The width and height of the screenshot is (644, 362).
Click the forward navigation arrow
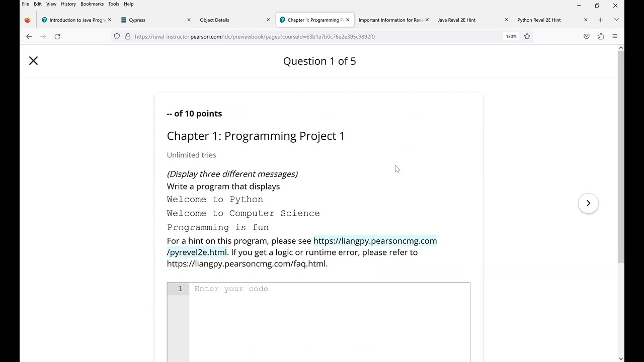(x=43, y=36)
